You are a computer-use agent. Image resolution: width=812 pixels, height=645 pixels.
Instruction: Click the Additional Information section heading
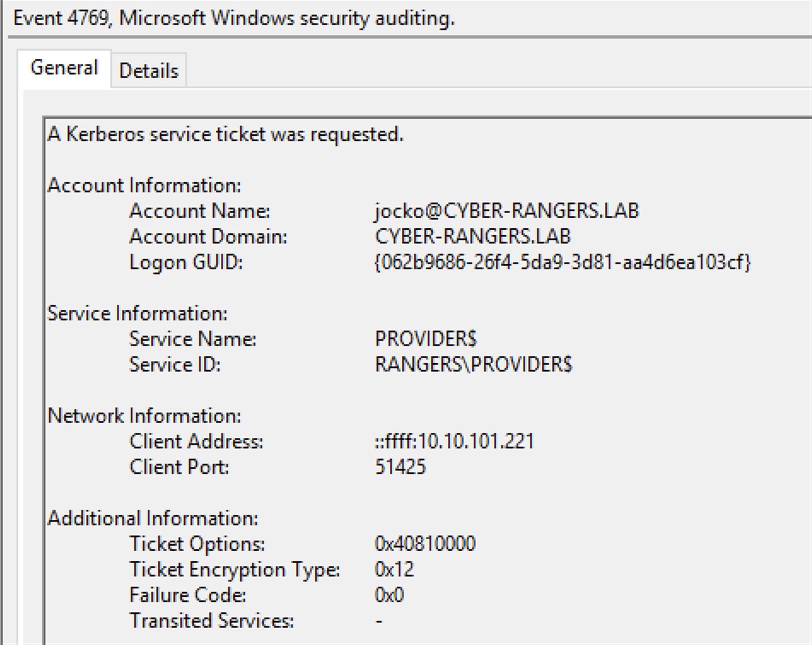click(x=153, y=518)
